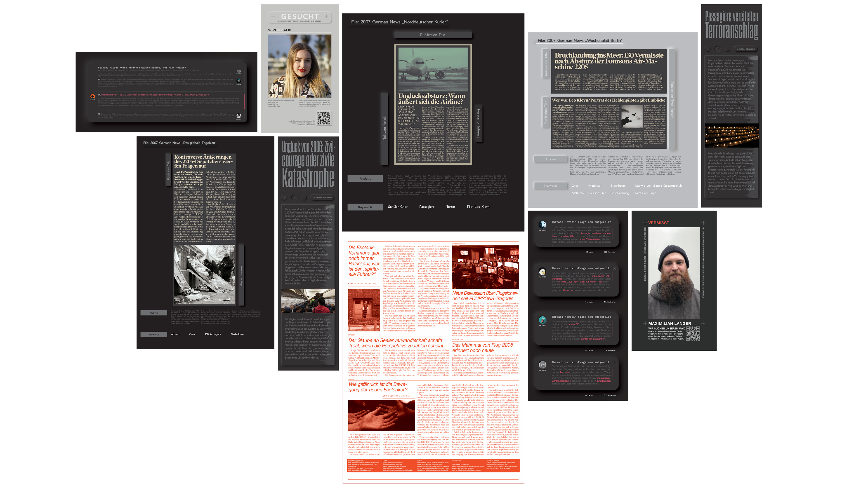Close the Zivilcourage article with its X icon
Image resolution: width=868 pixels, height=488 pixels.
(x=284, y=198)
